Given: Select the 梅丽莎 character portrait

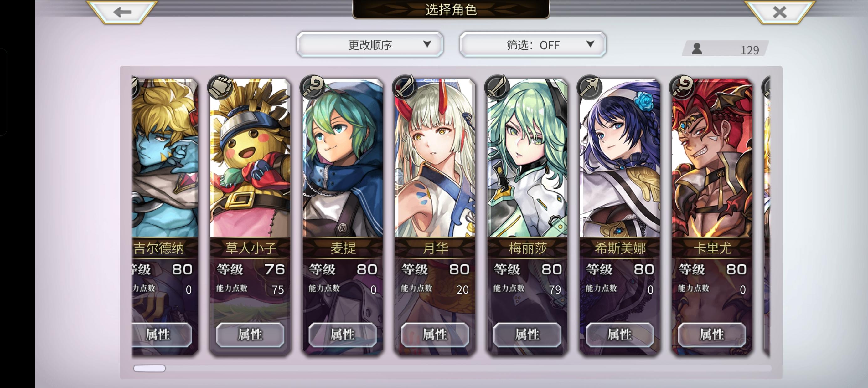Looking at the screenshot, I should click(x=527, y=158).
